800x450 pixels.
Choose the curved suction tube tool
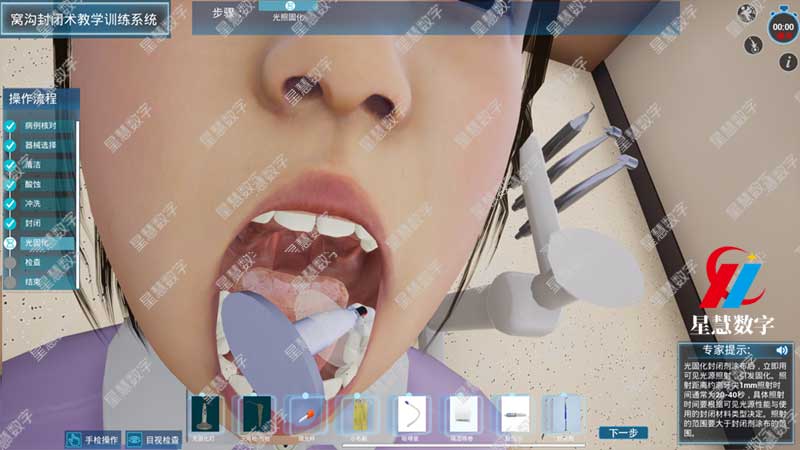pos(411,414)
